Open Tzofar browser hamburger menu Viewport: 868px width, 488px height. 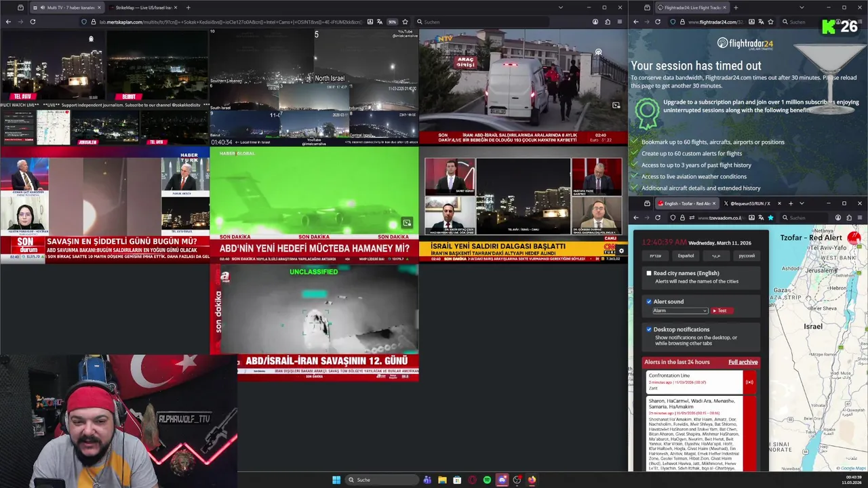pos(860,218)
